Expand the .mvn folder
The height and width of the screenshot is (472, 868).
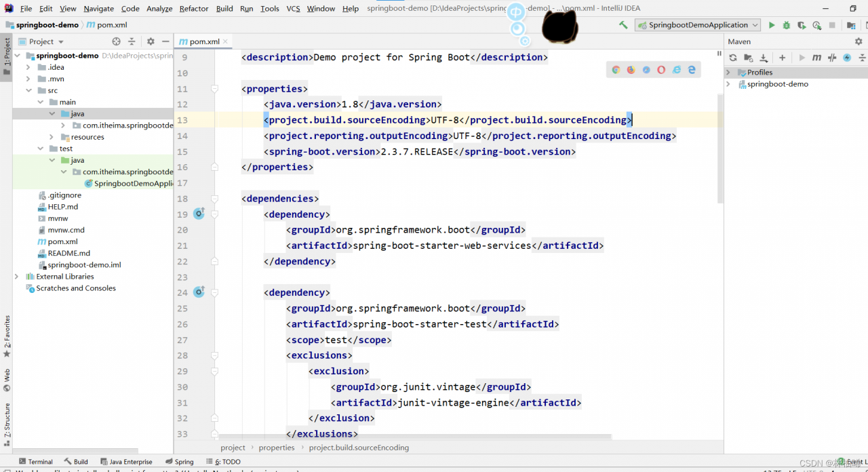pos(28,79)
